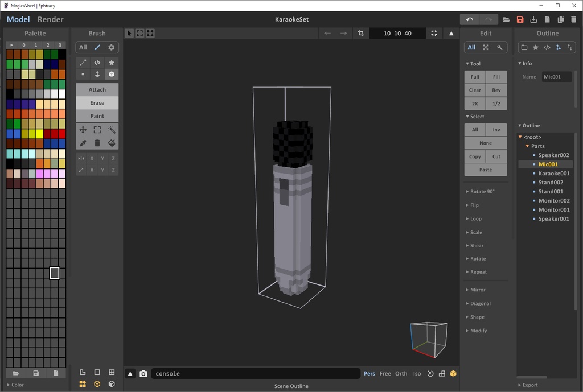
Task: Save the project with the red disk icon
Action: pyautogui.click(x=520, y=20)
